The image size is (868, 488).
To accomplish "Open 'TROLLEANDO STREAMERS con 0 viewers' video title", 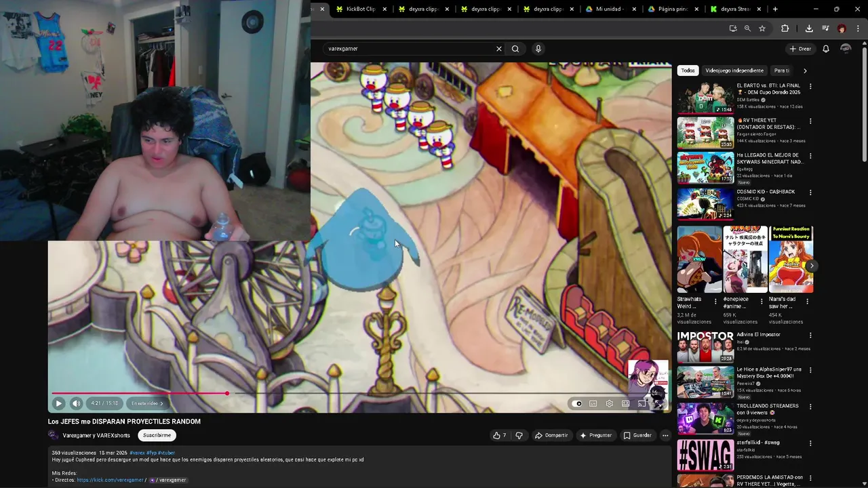I will pos(768,409).
